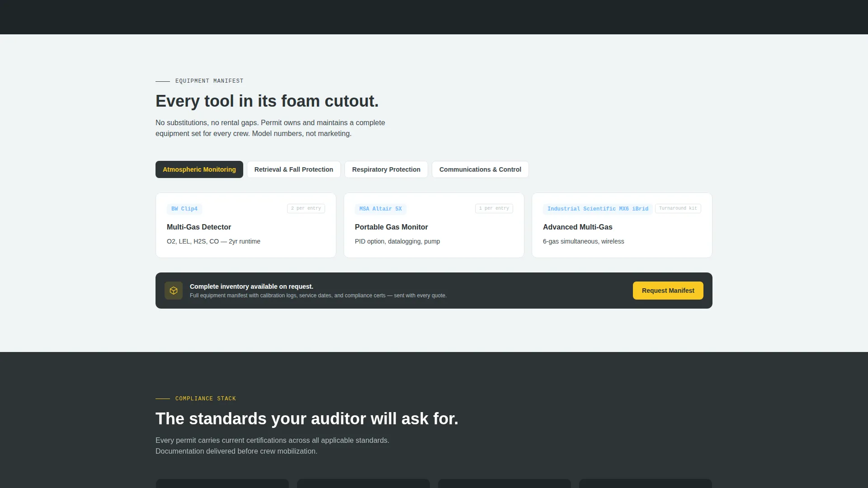
Task: Click the Request Manifest button
Action: click(x=668, y=291)
